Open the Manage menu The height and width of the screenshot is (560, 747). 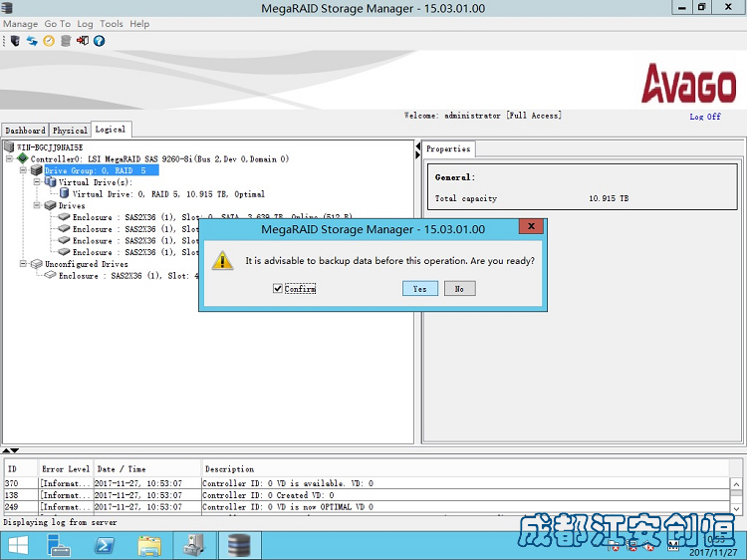[21, 24]
